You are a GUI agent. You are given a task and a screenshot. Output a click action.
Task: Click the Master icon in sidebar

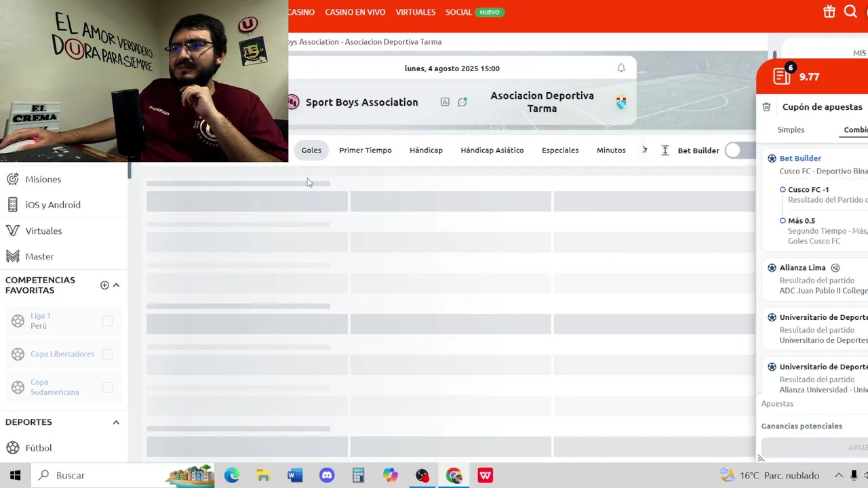click(x=12, y=256)
